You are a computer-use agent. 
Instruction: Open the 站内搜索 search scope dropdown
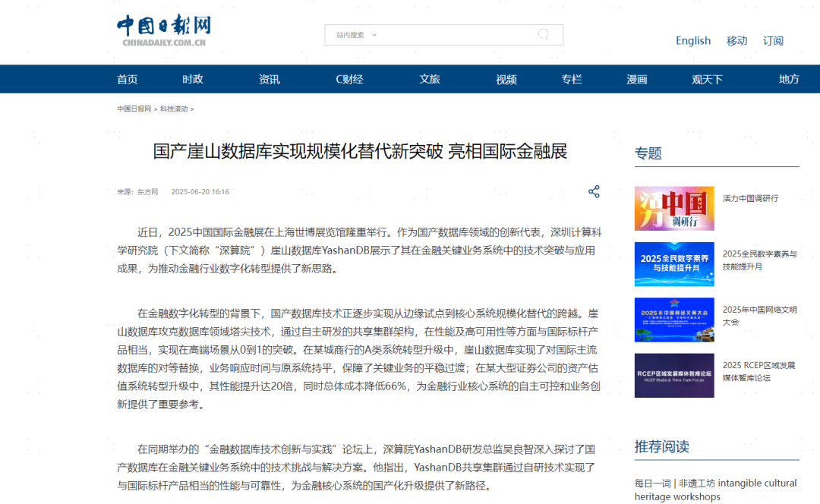tap(356, 35)
